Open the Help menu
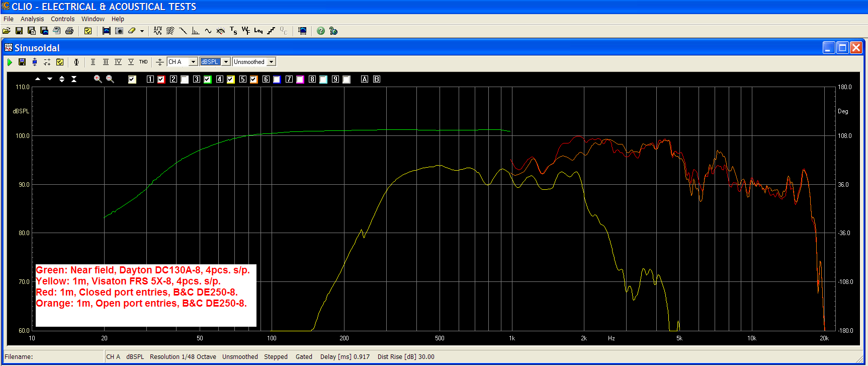The height and width of the screenshot is (366, 868). point(118,19)
